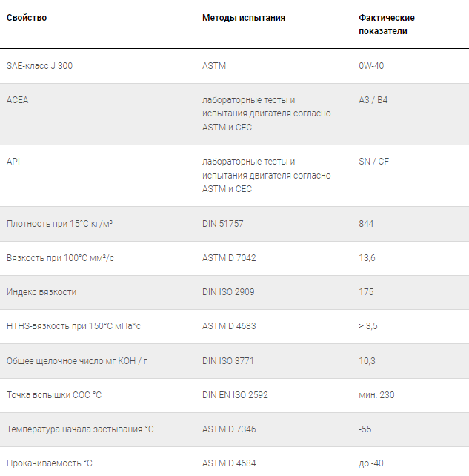The height and width of the screenshot is (476, 469).
Task: Select the flash point value "мин. 230"
Action: point(376,395)
